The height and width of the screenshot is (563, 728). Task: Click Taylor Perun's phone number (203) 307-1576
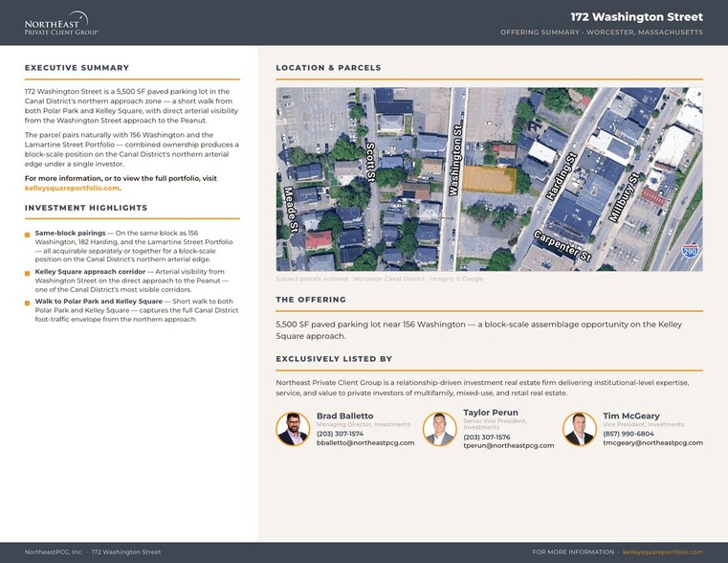pyautogui.click(x=487, y=438)
